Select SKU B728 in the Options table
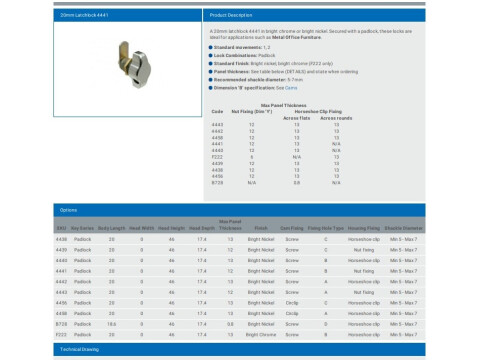This screenshot has height=360, width=480. pos(61,324)
